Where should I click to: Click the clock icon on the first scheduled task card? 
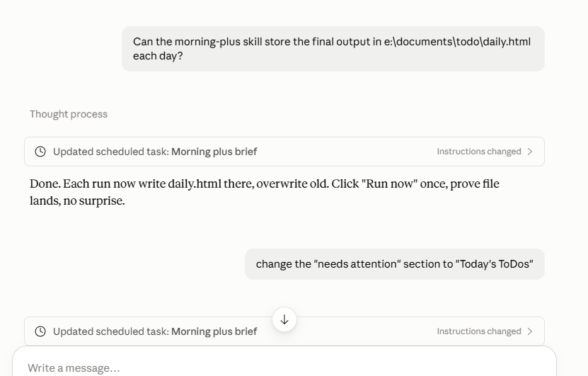click(x=40, y=152)
